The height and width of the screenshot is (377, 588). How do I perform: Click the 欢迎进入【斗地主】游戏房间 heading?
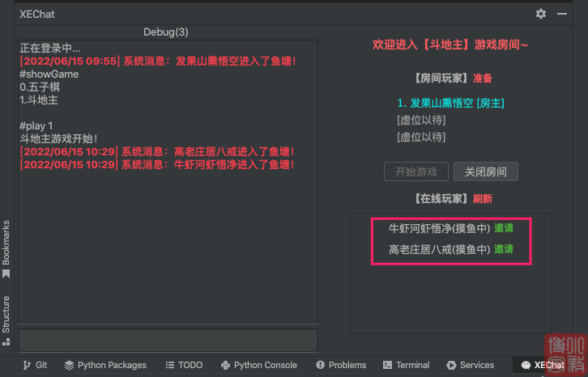[450, 45]
